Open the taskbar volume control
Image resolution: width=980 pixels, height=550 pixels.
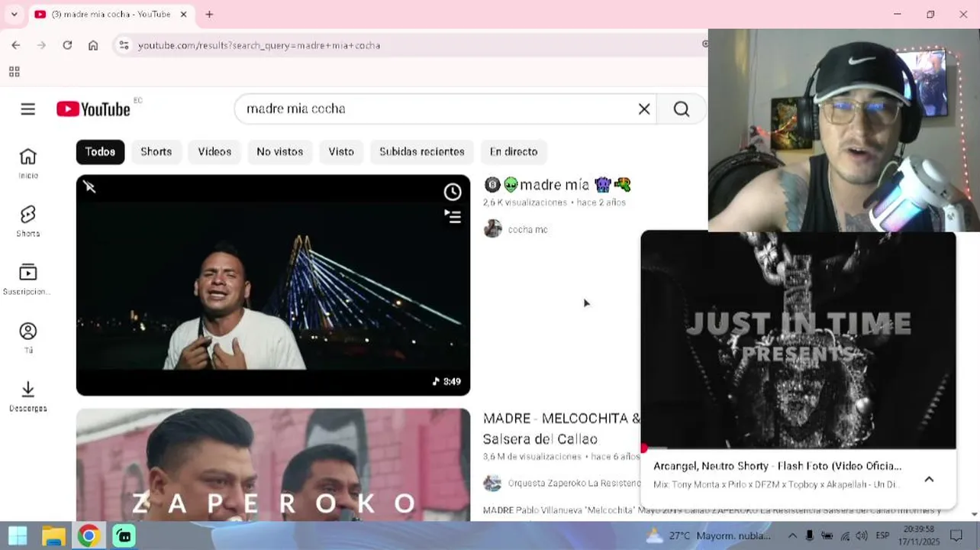[x=862, y=535]
